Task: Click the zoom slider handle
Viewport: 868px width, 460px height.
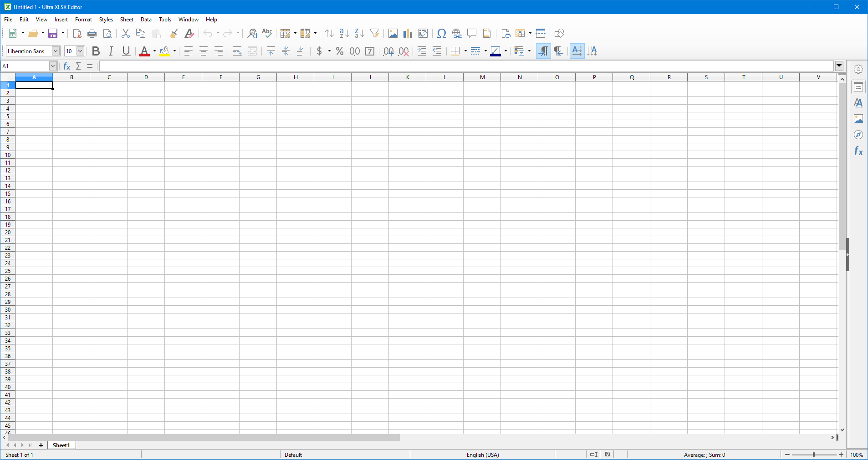Action: (x=814, y=455)
